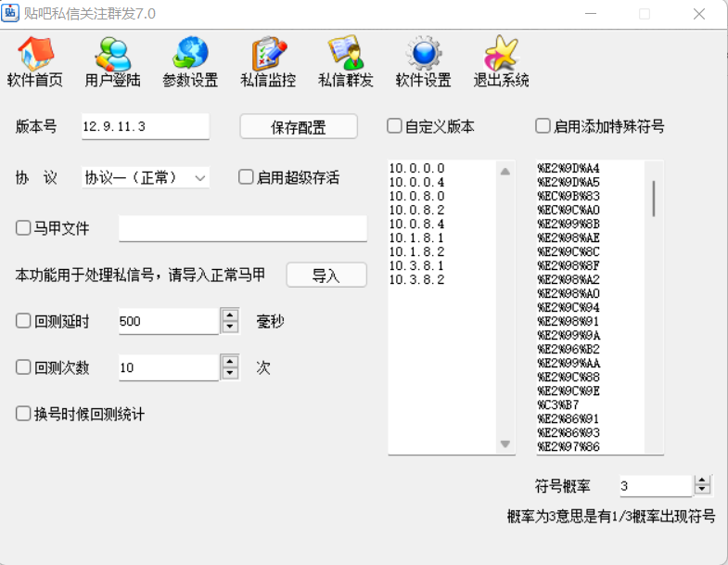Decrease the 回测次数 count

tap(230, 374)
